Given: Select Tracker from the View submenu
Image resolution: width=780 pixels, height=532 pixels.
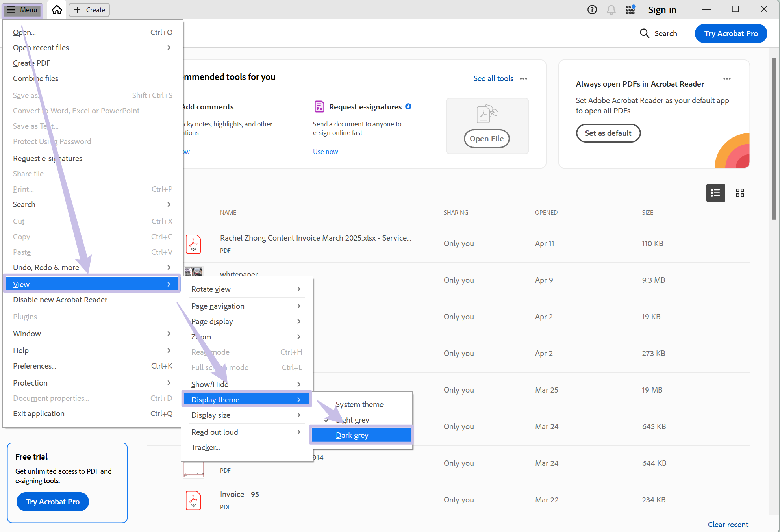Looking at the screenshot, I should click(x=205, y=447).
